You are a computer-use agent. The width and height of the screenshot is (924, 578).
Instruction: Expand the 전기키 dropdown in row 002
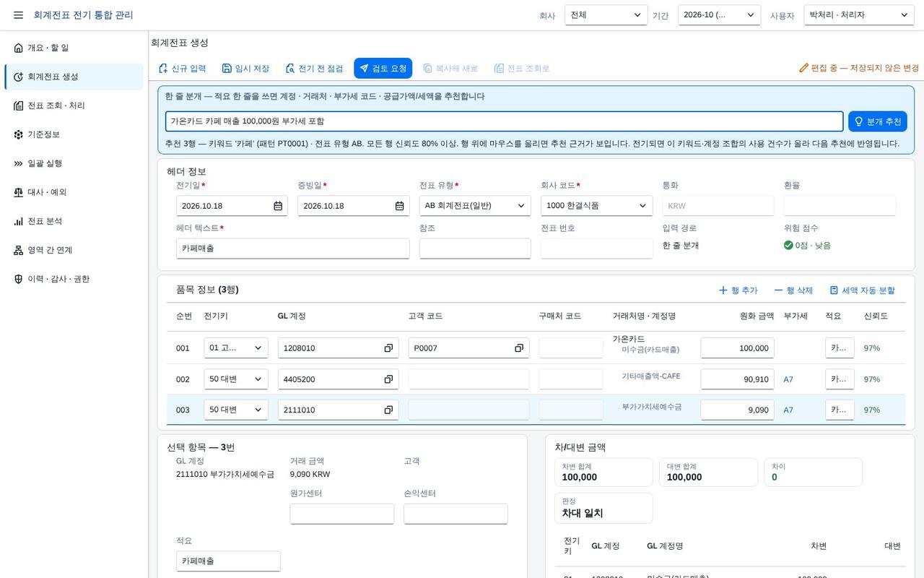click(236, 379)
